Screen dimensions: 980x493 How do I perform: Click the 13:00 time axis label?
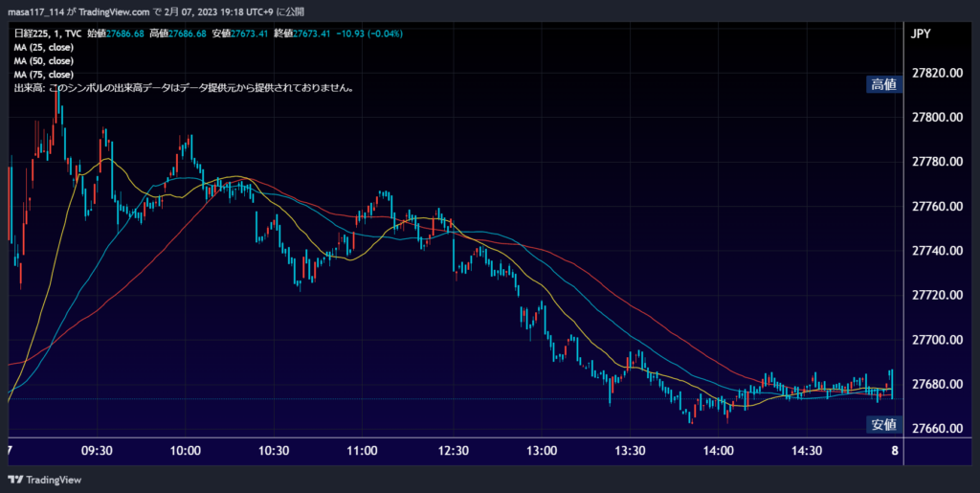click(542, 451)
